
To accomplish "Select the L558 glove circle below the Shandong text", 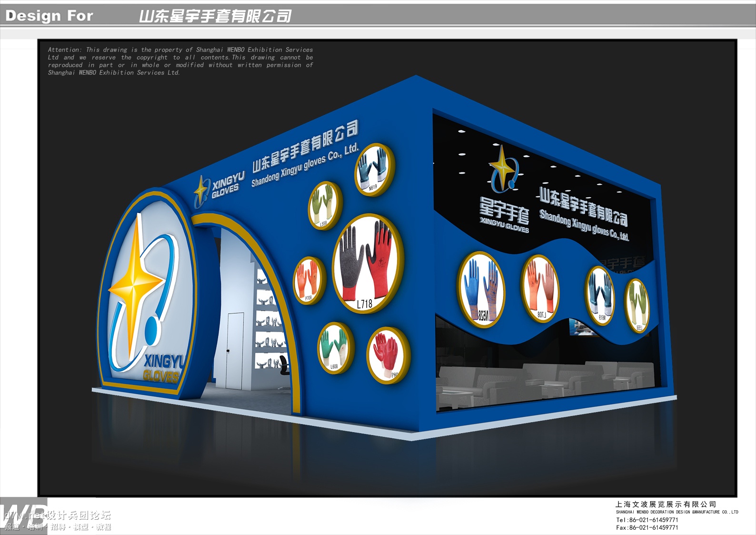I will pos(325,205).
